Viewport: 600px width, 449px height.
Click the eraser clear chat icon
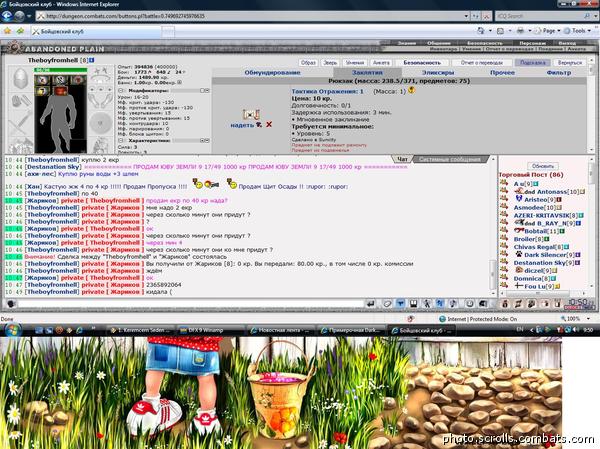[x=387, y=304]
